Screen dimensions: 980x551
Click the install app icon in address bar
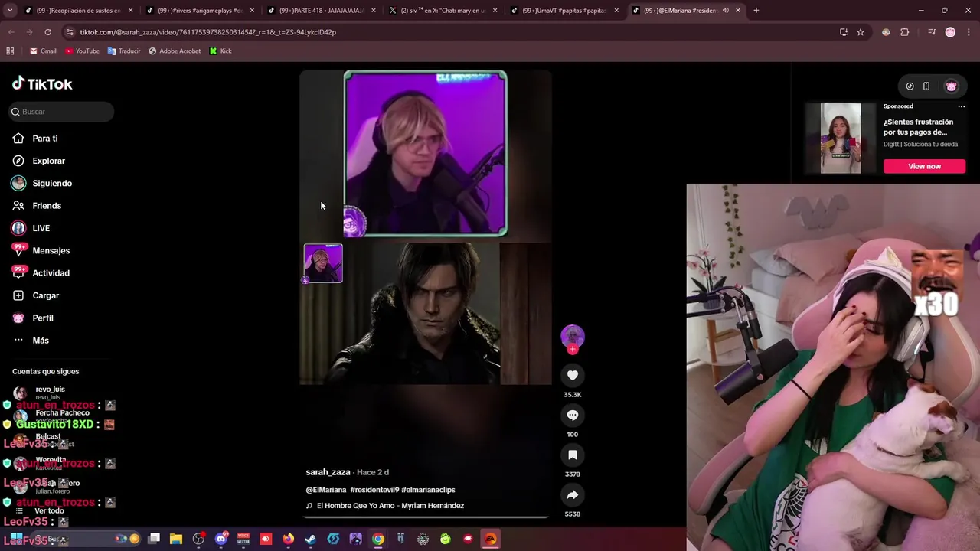click(844, 32)
